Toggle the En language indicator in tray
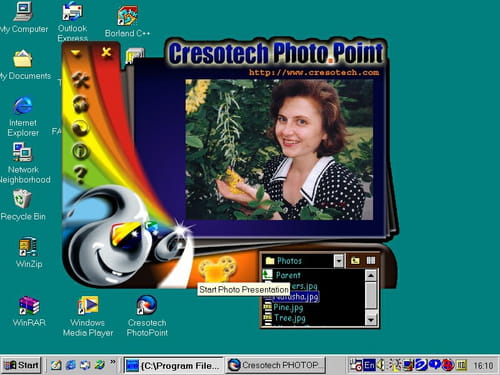The height and width of the screenshot is (375, 500). [369, 365]
